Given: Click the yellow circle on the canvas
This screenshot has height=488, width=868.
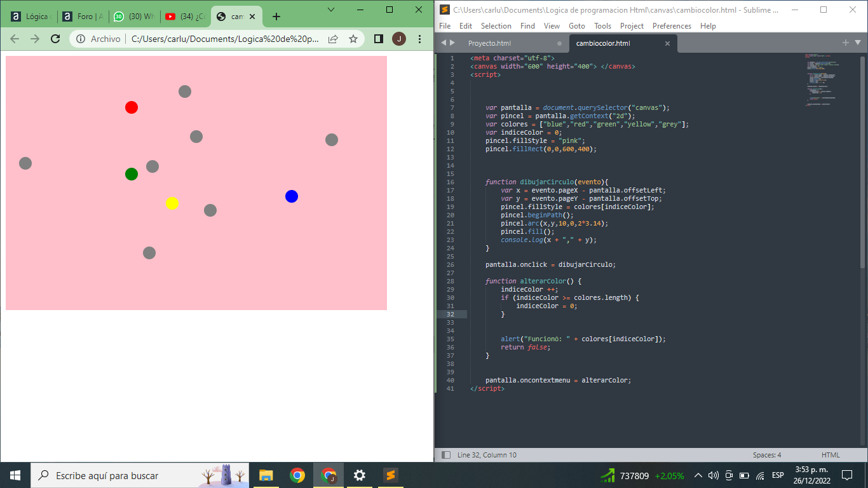Looking at the screenshot, I should click(172, 203).
